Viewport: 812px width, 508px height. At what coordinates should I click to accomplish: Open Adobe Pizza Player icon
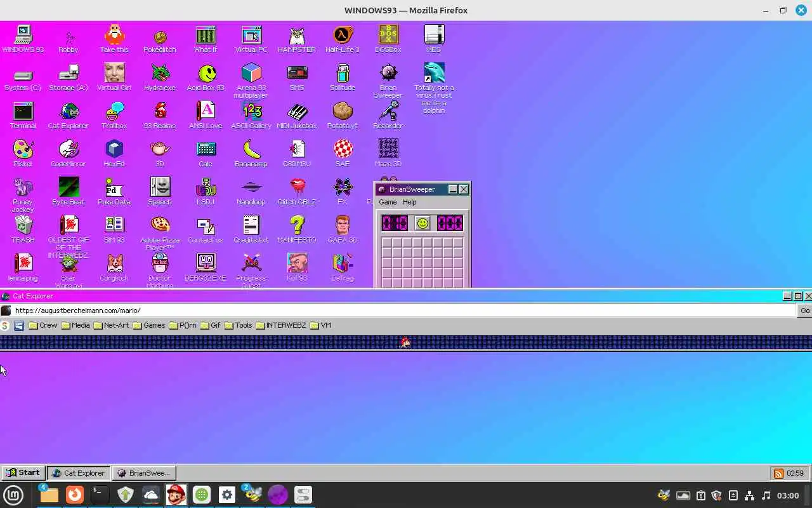point(160,234)
